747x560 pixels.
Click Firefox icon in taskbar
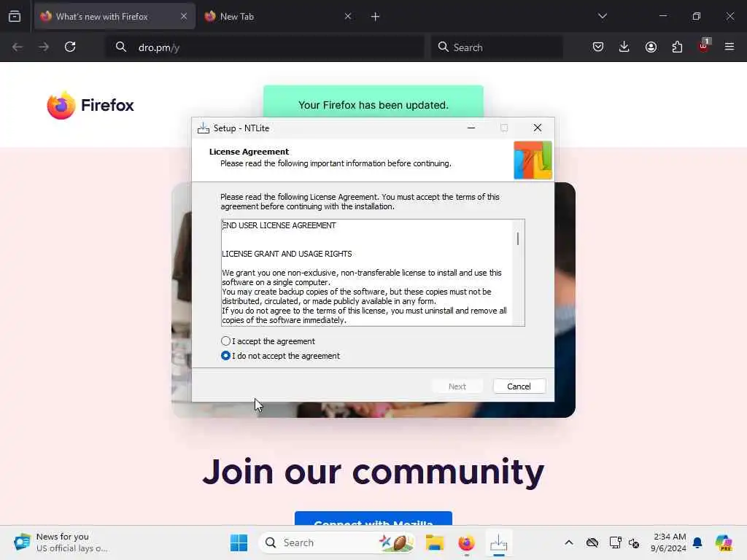(466, 542)
